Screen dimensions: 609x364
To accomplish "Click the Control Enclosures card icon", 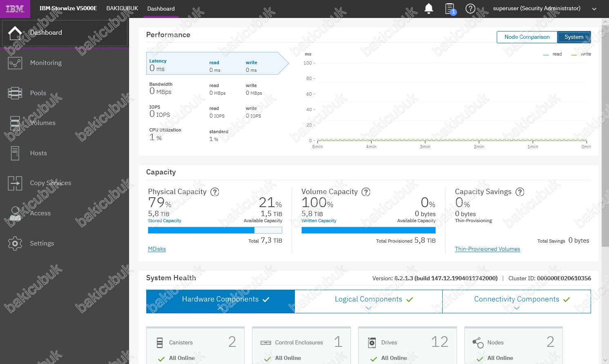I will tap(266, 343).
